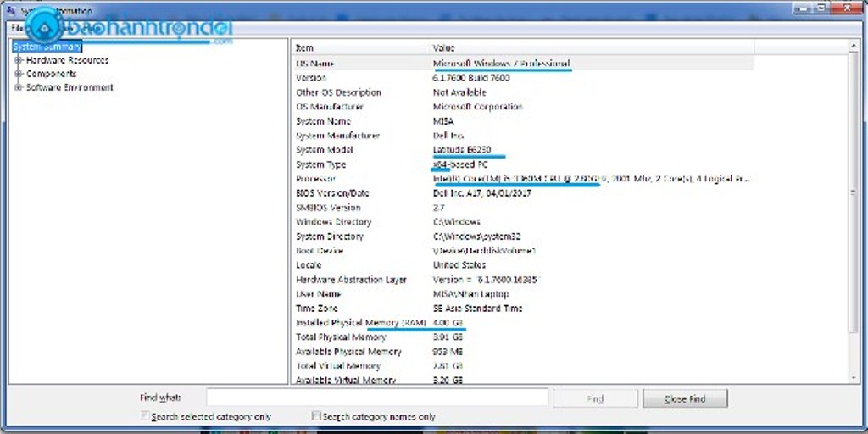This screenshot has width=868, height=434.
Task: Select the OS Name row label
Action: (315, 64)
